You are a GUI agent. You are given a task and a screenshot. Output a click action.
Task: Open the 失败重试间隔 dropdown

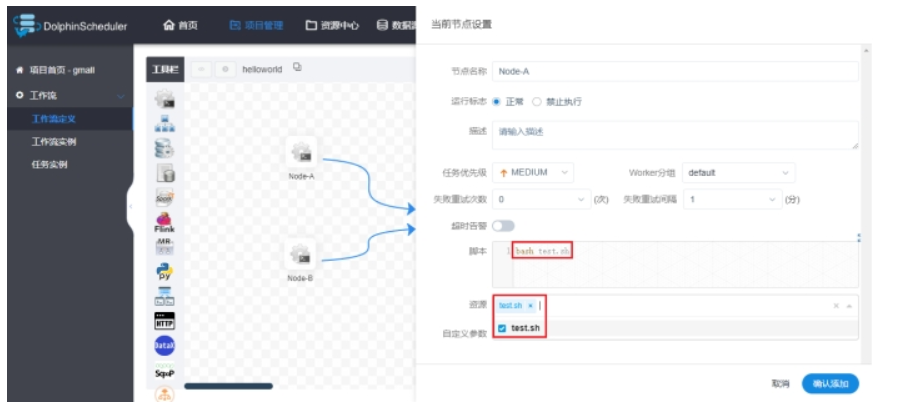(733, 200)
